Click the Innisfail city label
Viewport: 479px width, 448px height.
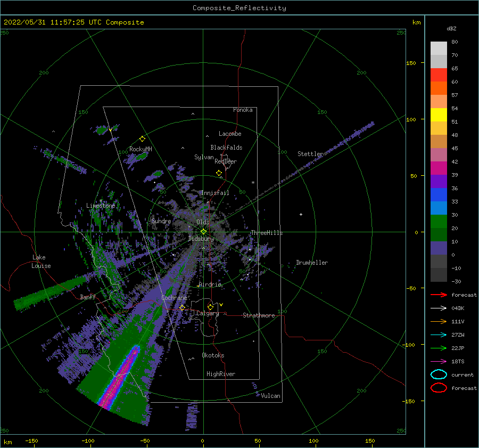click(x=215, y=193)
